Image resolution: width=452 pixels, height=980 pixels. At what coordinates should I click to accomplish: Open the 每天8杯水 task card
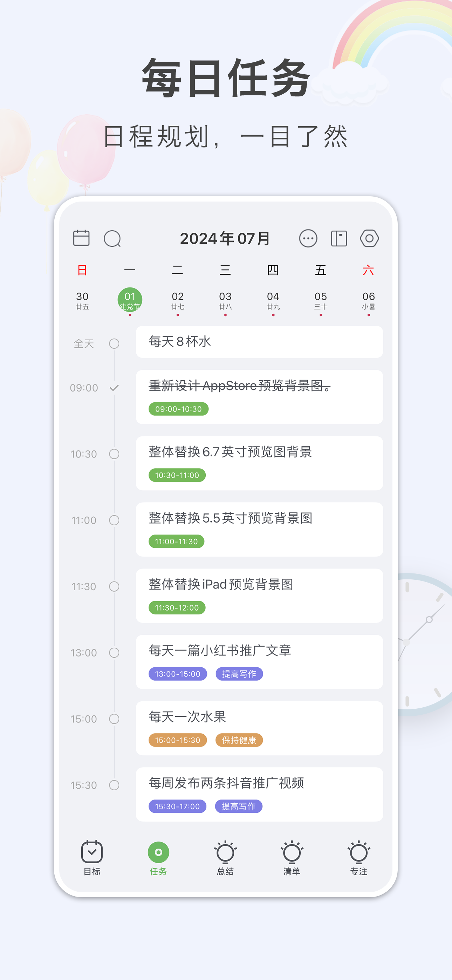point(259,342)
